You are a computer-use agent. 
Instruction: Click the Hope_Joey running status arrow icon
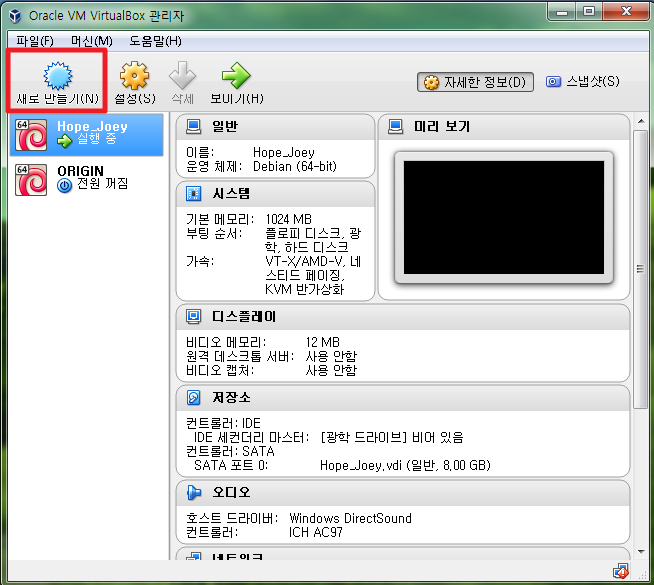tap(65, 141)
